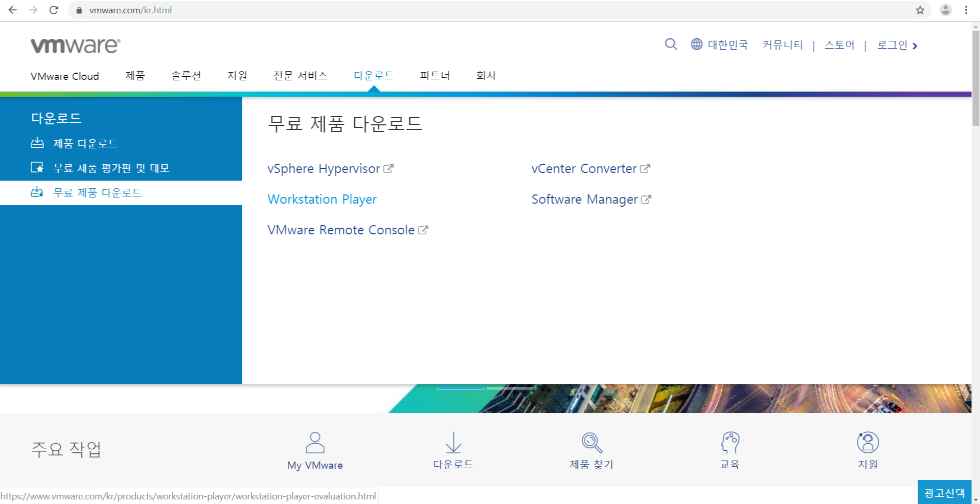Click the 다운로드 sidebar heading
980x504 pixels.
[56, 118]
